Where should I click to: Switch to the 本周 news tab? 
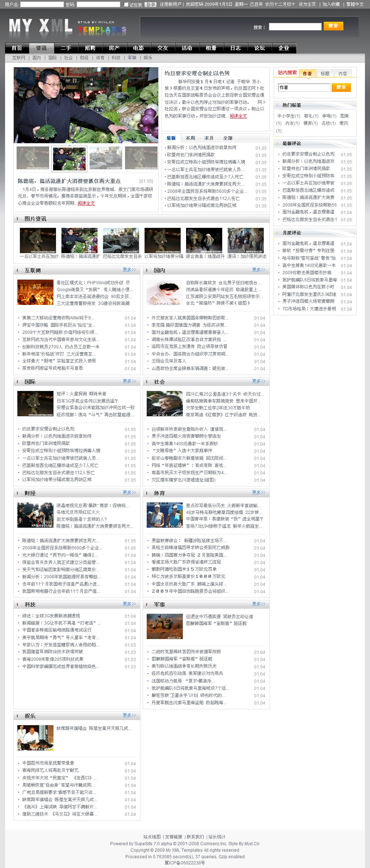190,138
